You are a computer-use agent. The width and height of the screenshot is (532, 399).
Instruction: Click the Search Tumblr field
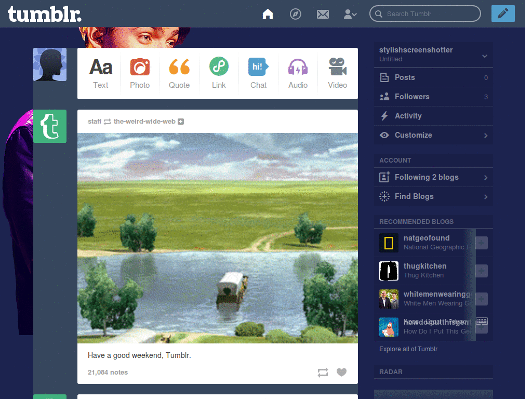click(x=425, y=14)
